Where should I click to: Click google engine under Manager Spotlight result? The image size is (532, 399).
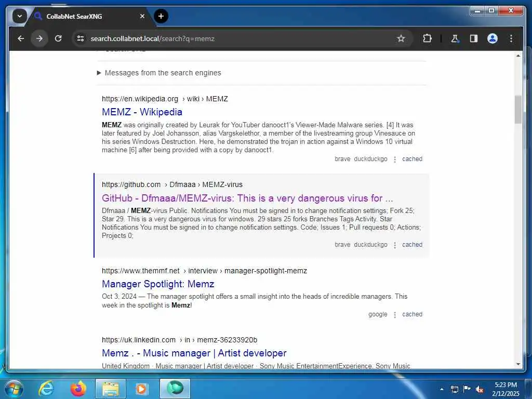click(378, 314)
